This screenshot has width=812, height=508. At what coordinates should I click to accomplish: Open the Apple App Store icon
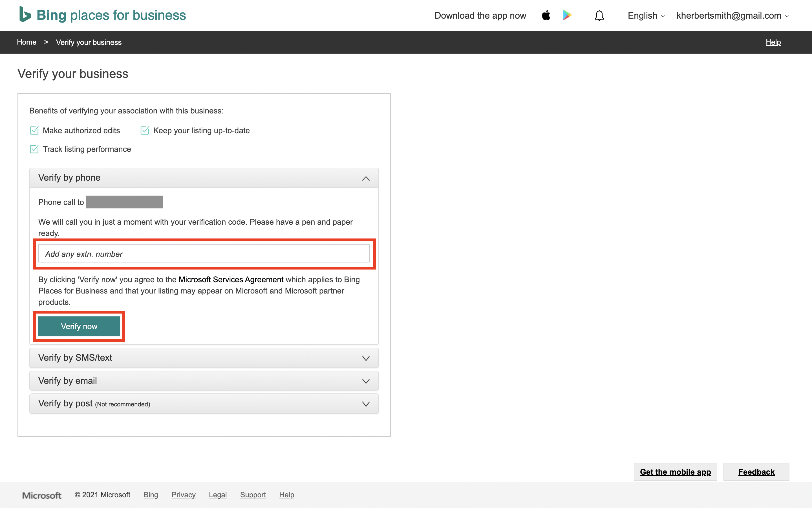tap(546, 15)
